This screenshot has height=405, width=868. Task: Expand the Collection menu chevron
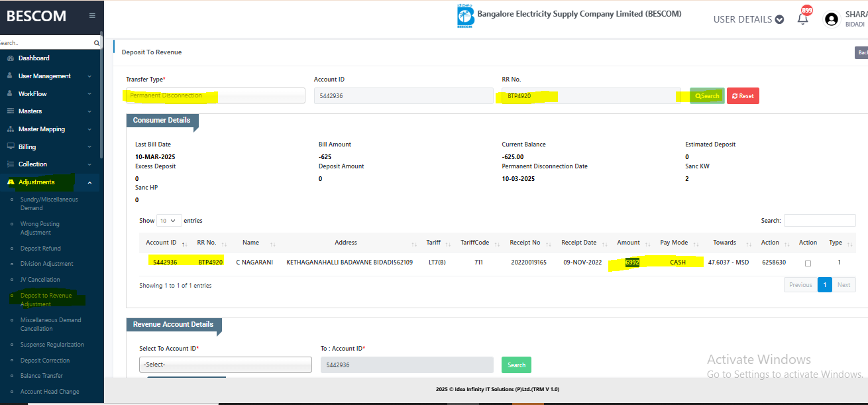[89, 164]
